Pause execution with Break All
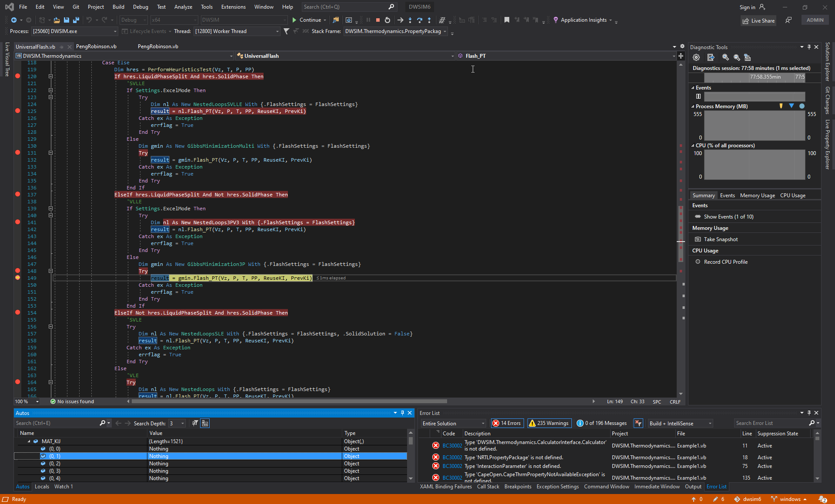 click(367, 20)
